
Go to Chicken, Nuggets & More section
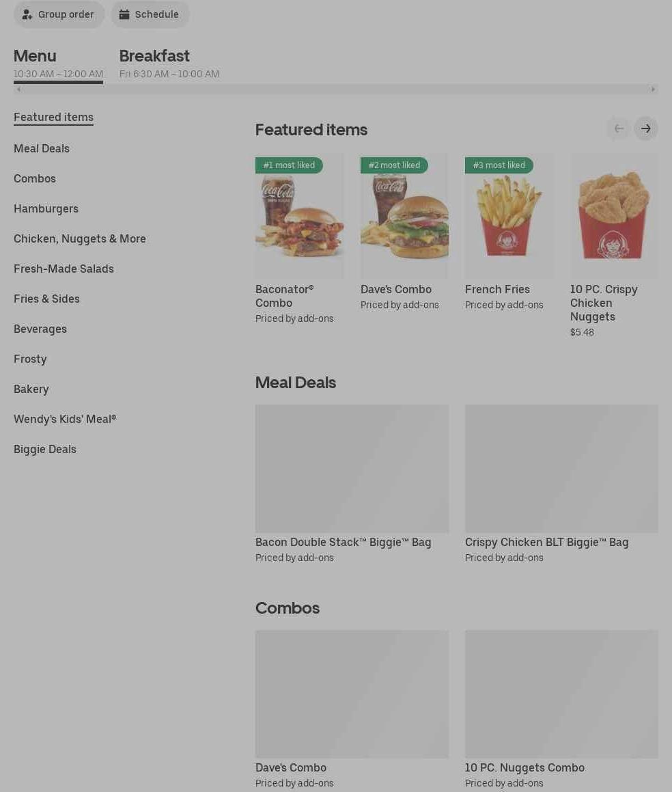tap(80, 239)
